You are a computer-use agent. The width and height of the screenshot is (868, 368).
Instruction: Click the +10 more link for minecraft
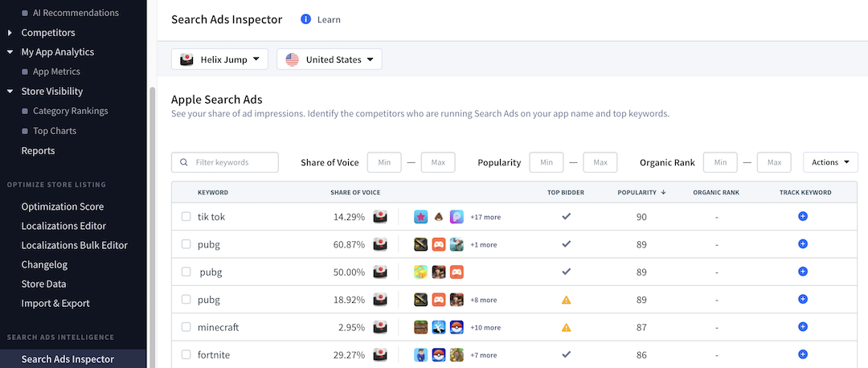tap(485, 328)
